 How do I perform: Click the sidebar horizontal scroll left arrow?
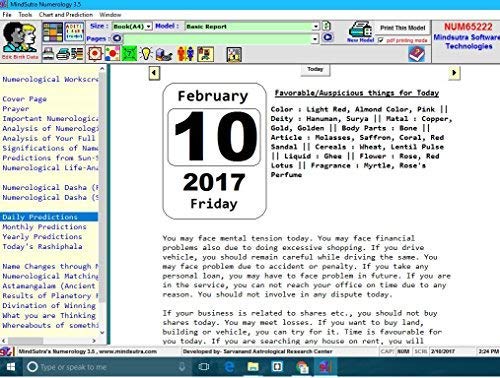click(4, 341)
